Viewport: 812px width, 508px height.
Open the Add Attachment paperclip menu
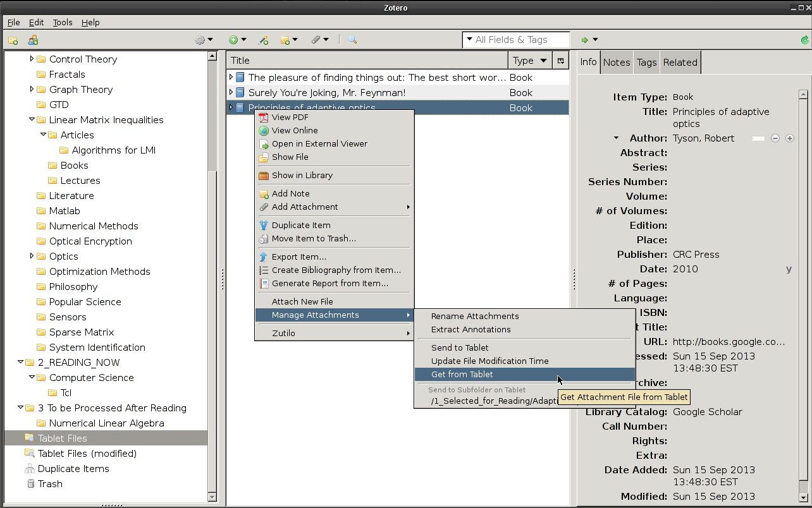coord(319,40)
